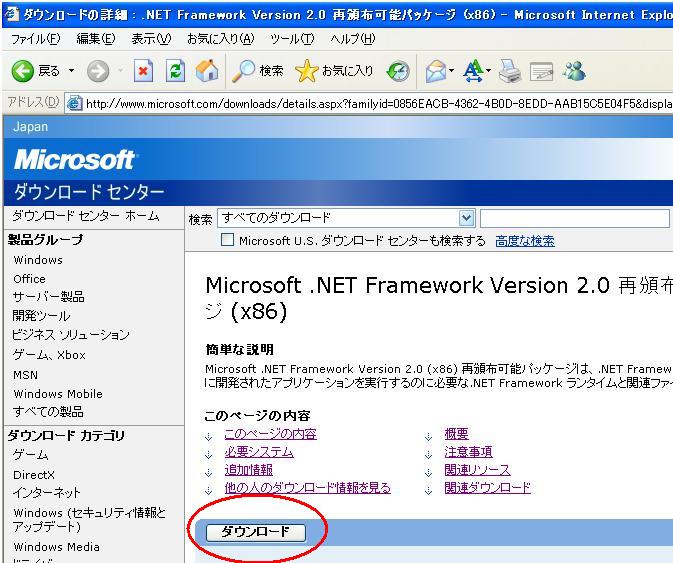This screenshot has width=673, height=563.
Task: Open the ヘルプ(H) menu
Action: pos(352,39)
